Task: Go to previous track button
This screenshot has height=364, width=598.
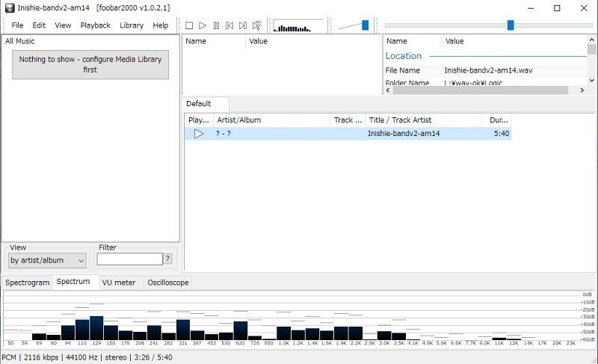Action: point(229,25)
